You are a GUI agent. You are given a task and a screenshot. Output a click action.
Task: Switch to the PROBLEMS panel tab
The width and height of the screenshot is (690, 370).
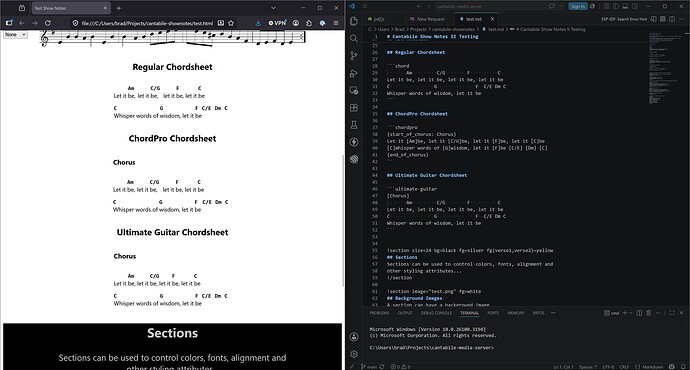click(x=379, y=313)
